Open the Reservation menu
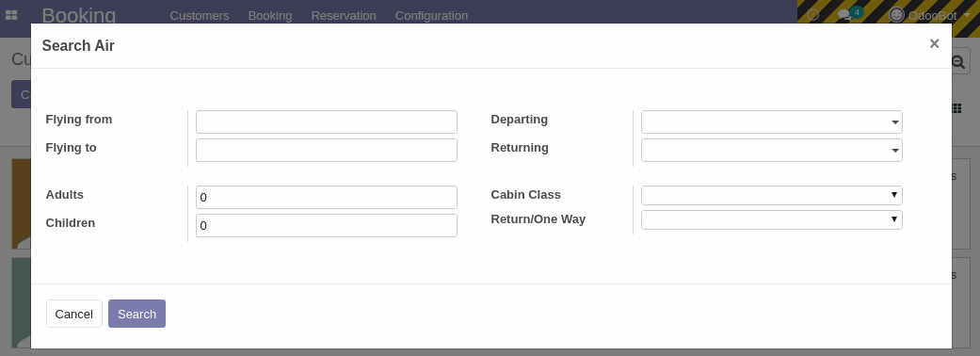Viewport: 980px width, 356px height. (x=344, y=16)
